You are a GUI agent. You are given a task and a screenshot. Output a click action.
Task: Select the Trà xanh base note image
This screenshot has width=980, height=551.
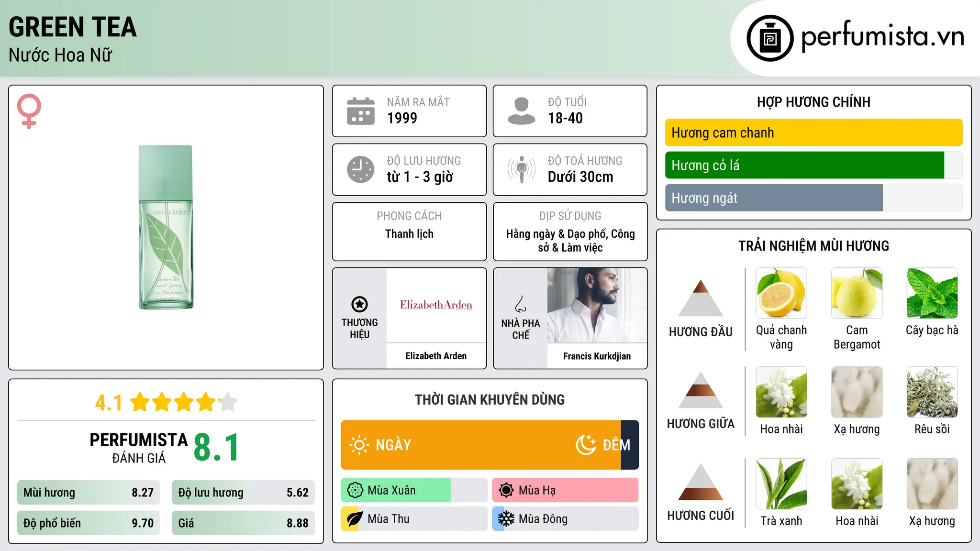tap(781, 484)
